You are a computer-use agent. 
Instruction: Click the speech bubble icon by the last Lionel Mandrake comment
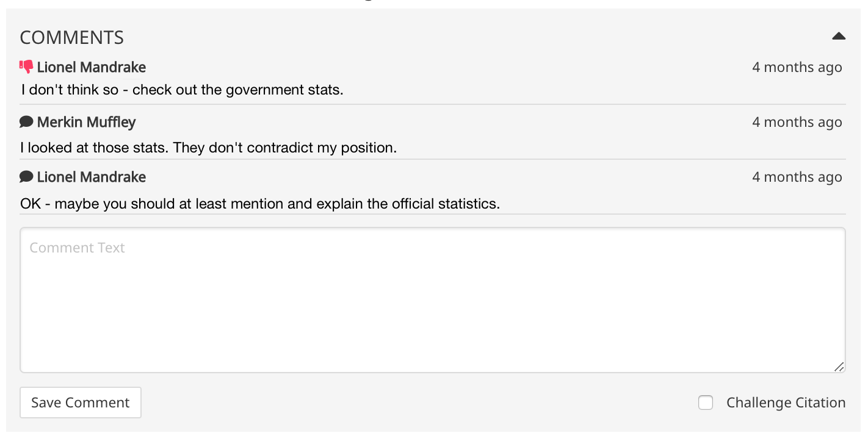point(26,177)
